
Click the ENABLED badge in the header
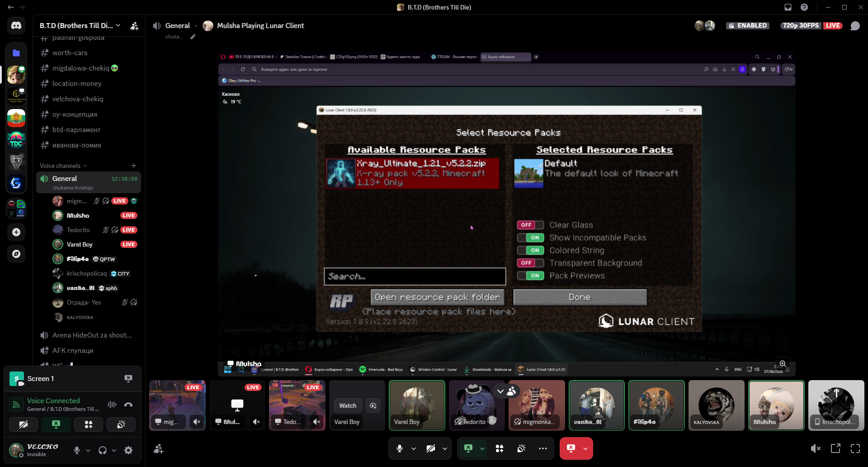[x=747, y=26]
